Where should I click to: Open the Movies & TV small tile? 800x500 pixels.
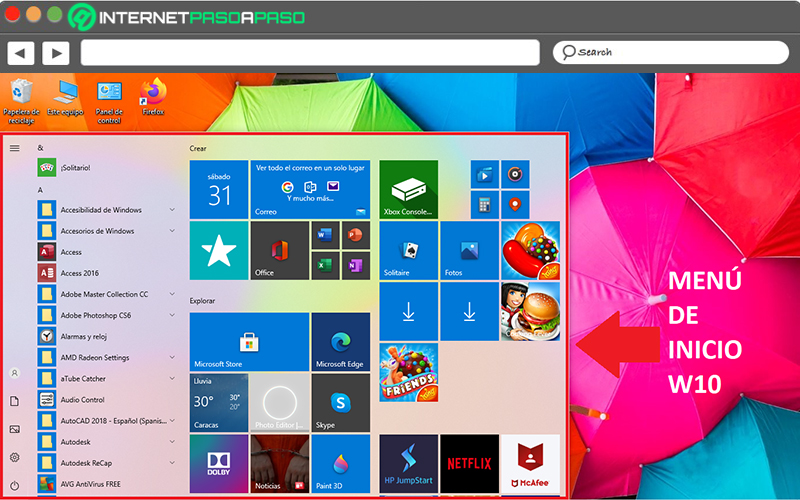[485, 174]
